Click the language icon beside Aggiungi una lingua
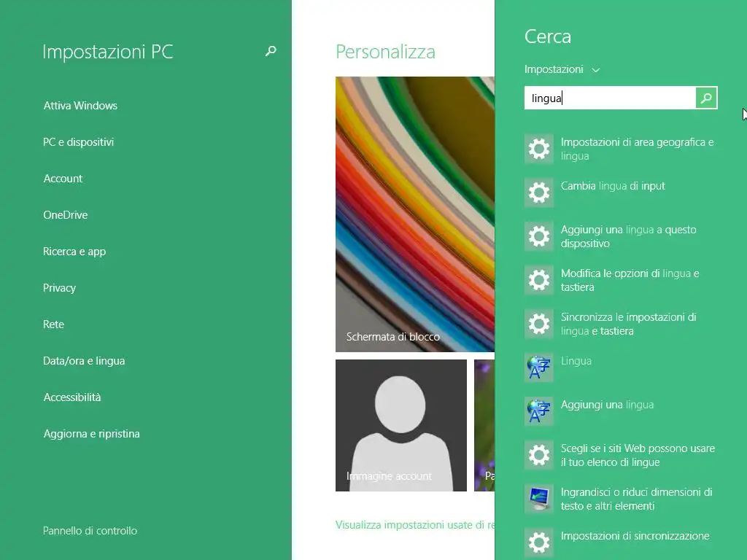The image size is (747, 560). click(539, 412)
